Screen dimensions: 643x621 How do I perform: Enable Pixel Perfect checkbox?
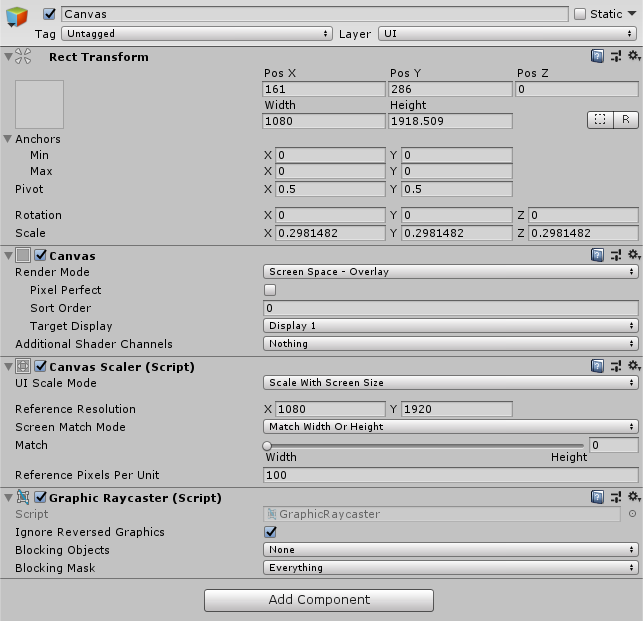[x=270, y=290]
